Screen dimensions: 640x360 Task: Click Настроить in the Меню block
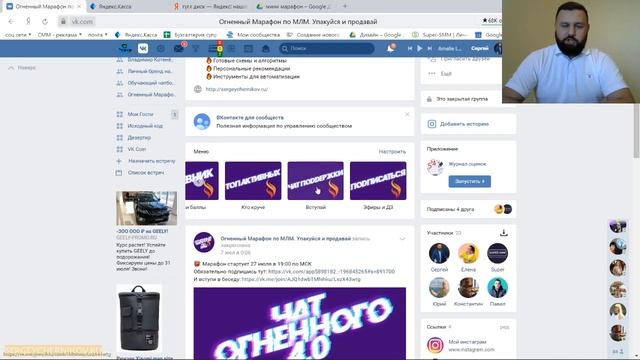coord(392,151)
